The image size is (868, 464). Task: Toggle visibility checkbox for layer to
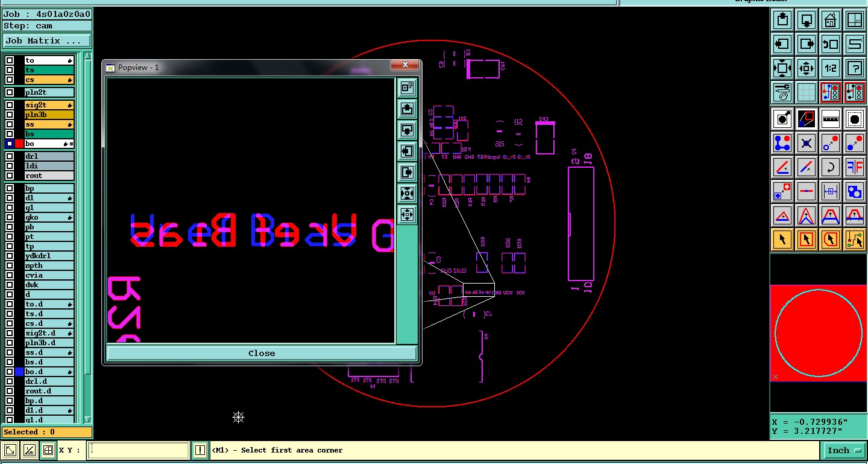[x=10, y=60]
